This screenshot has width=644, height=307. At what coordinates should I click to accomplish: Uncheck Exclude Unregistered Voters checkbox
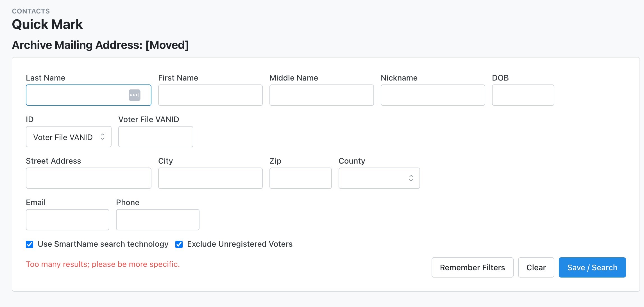pyautogui.click(x=179, y=244)
